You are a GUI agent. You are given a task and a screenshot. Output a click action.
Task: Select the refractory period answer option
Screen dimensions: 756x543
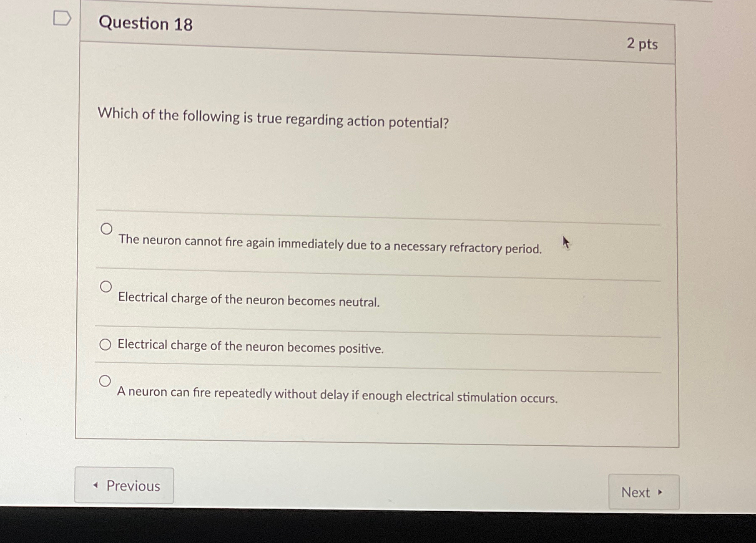point(107,227)
